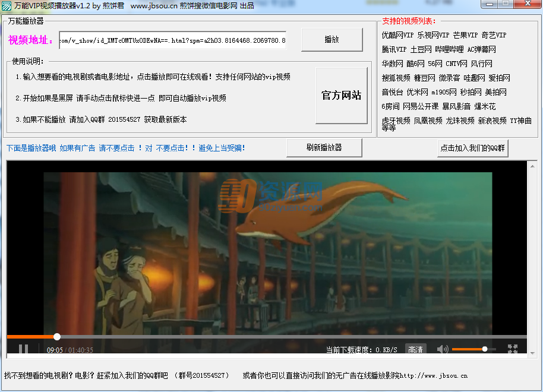Click 暴风影音 in the supported list

coord(456,106)
